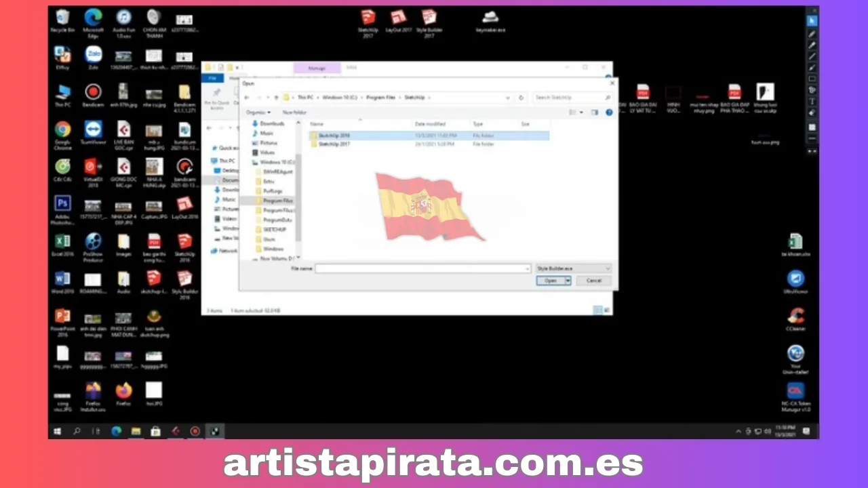Refresh the Open dialog address bar
Image resolution: width=868 pixels, height=488 pixels.
[x=521, y=98]
